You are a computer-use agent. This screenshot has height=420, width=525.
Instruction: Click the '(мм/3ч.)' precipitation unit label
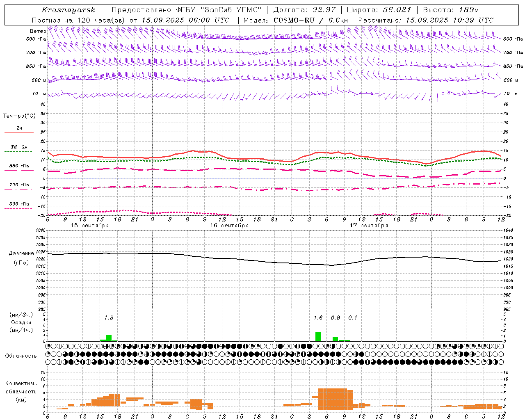click(x=21, y=315)
